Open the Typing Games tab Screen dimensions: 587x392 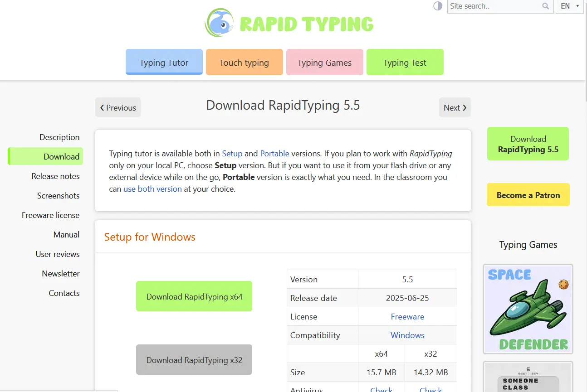coord(325,62)
